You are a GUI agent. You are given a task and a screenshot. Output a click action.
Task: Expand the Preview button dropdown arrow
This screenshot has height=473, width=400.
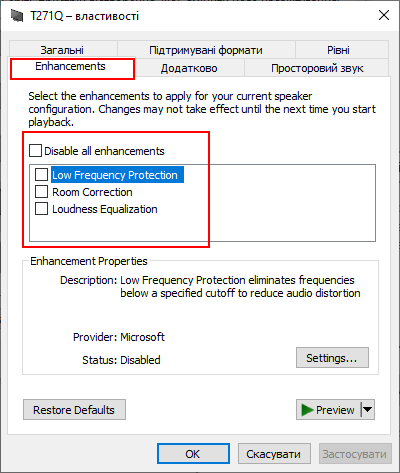[x=368, y=409]
